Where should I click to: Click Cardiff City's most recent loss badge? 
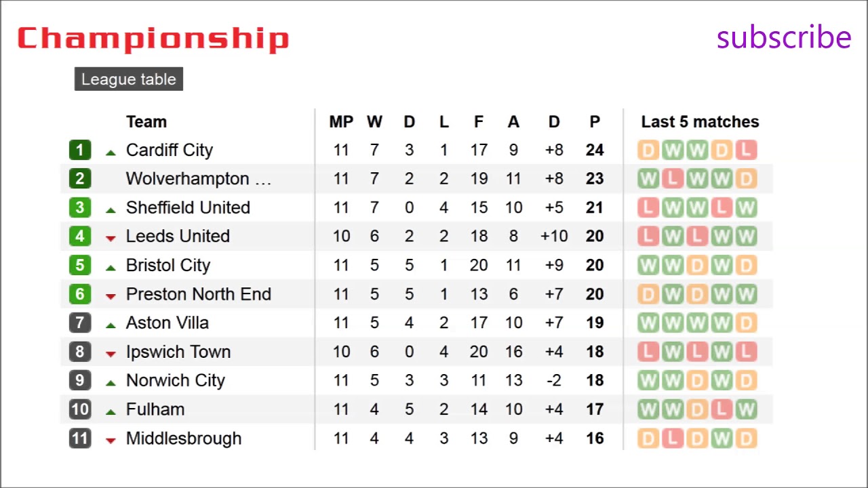[x=746, y=150]
